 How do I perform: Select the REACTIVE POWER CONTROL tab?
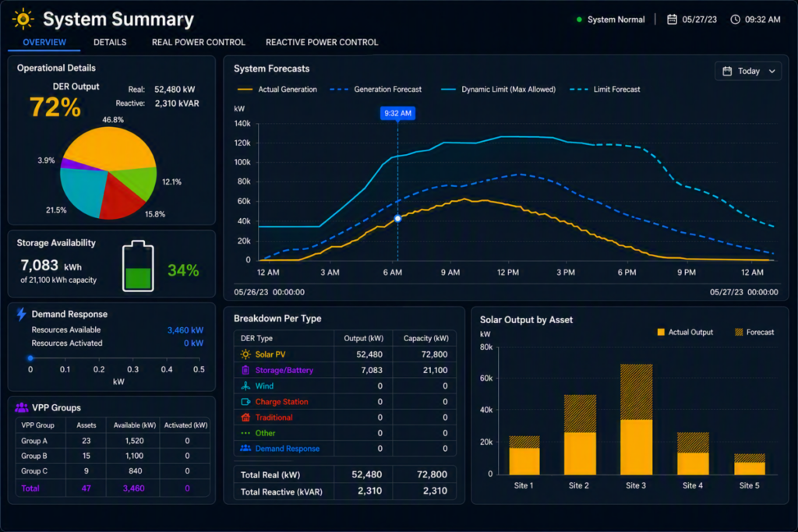[x=322, y=42]
